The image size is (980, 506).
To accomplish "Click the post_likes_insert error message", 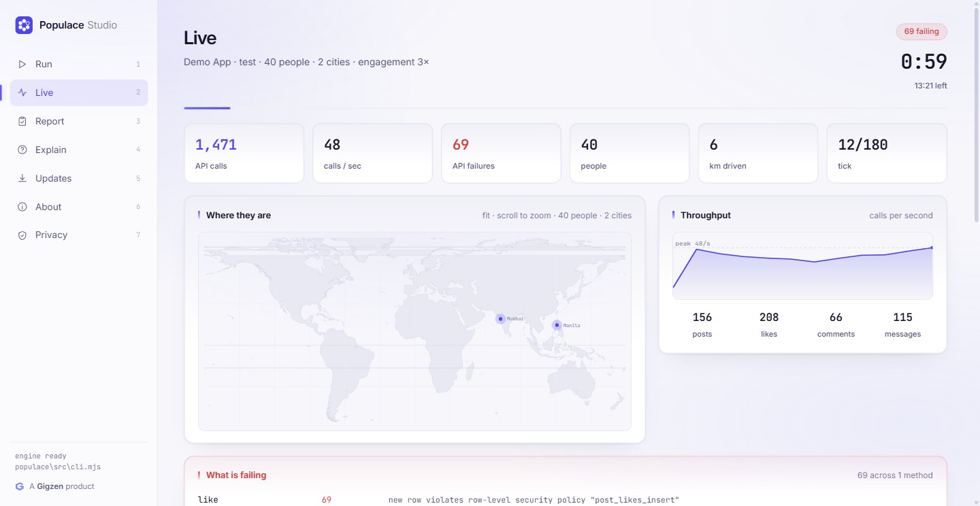I will point(534,500).
